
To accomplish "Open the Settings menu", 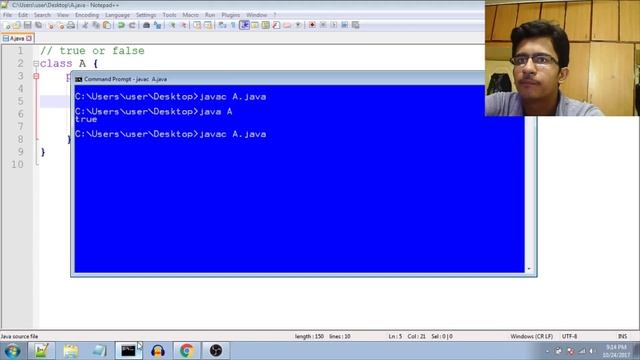I will tap(146, 15).
